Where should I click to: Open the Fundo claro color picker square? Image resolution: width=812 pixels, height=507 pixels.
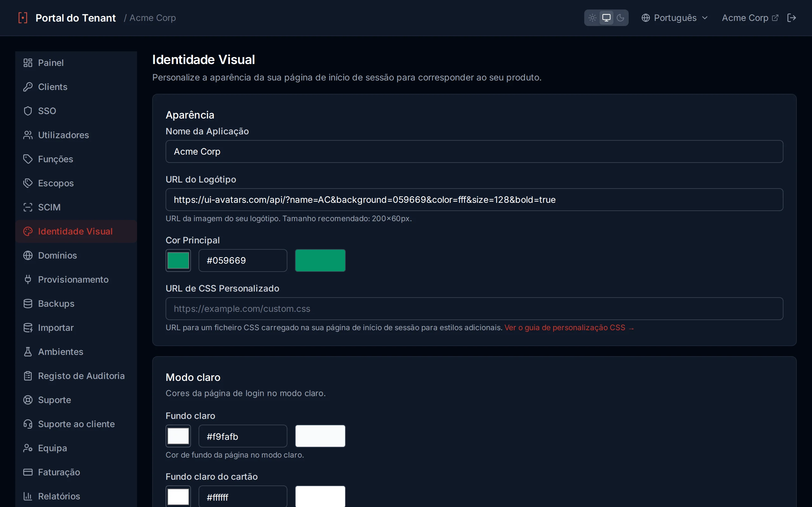click(178, 436)
